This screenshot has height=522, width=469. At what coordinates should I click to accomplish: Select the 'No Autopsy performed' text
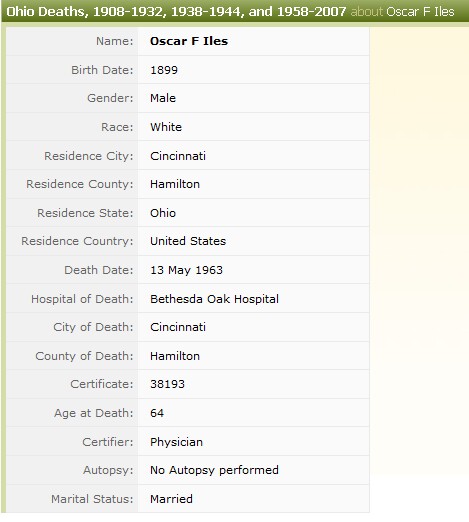(x=214, y=470)
